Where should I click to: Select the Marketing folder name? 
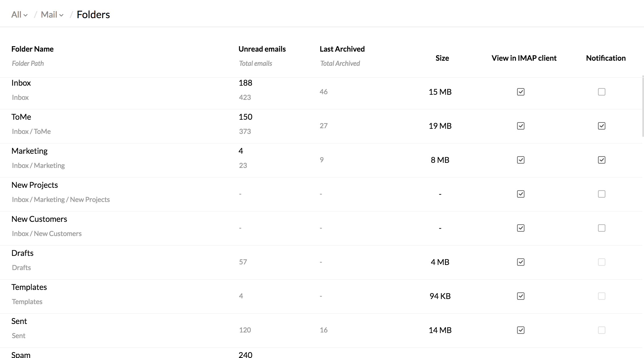[x=30, y=151]
